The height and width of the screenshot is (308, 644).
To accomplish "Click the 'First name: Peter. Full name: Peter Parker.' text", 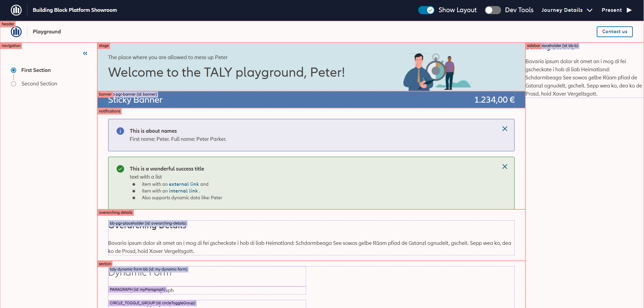I will click(178, 139).
